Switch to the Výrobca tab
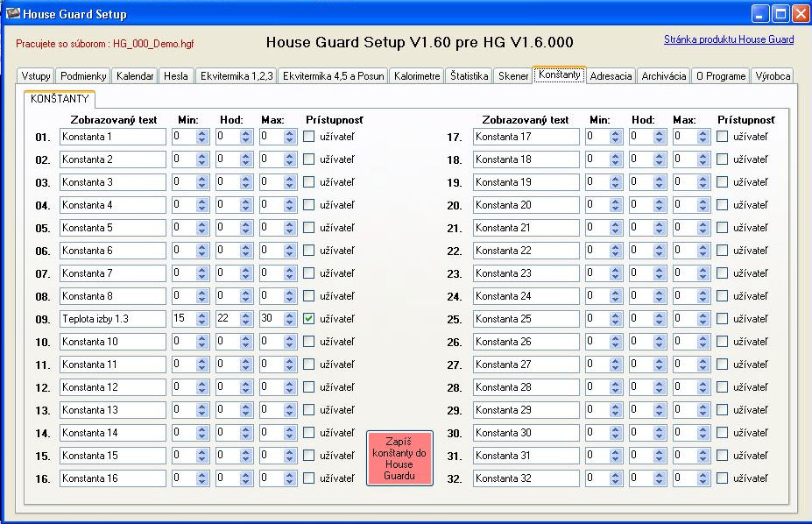 pos(773,76)
